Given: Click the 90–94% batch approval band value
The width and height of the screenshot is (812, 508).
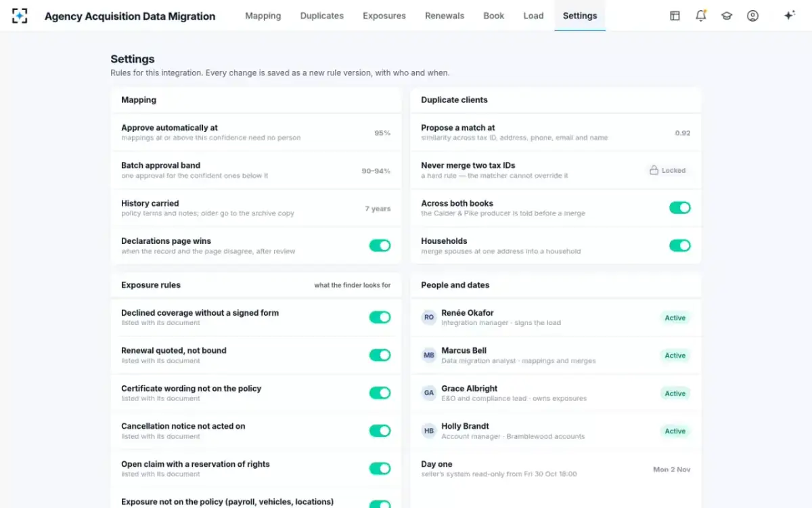Looking at the screenshot, I should click(x=376, y=171).
